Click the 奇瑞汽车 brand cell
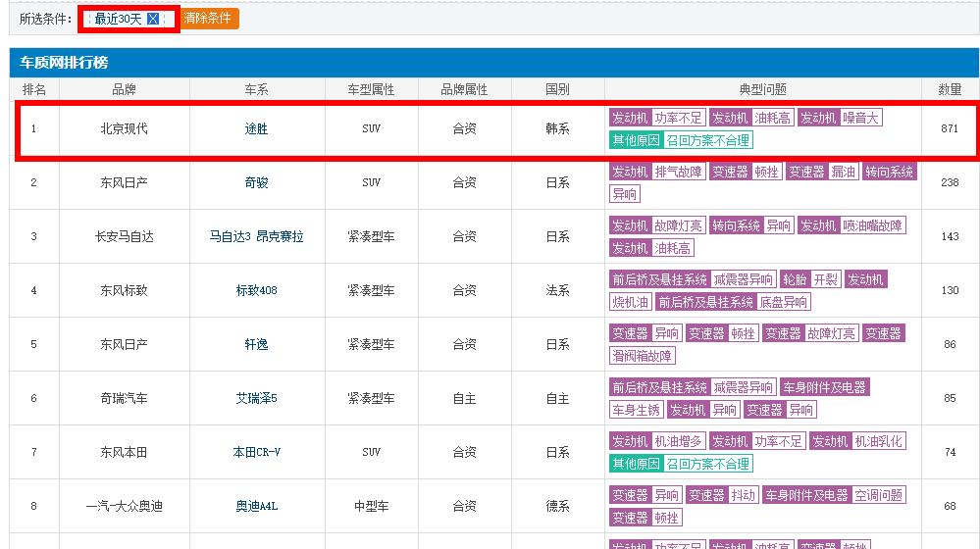The width and height of the screenshot is (980, 549). pyautogui.click(x=124, y=398)
